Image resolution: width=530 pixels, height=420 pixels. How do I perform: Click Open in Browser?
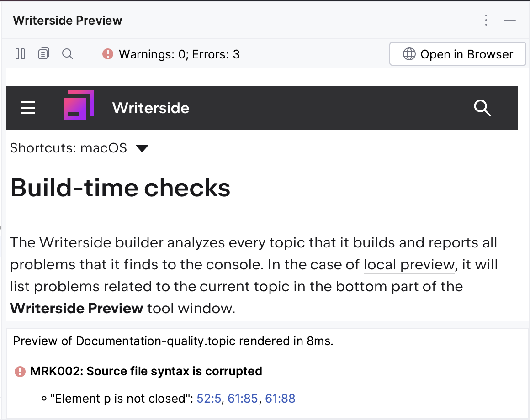point(457,54)
